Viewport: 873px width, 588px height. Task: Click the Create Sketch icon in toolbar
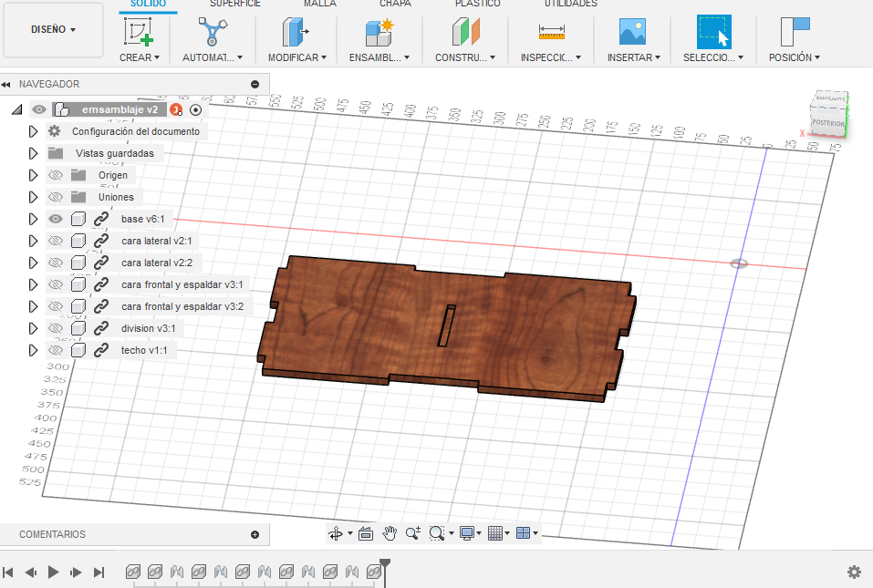coord(139,32)
